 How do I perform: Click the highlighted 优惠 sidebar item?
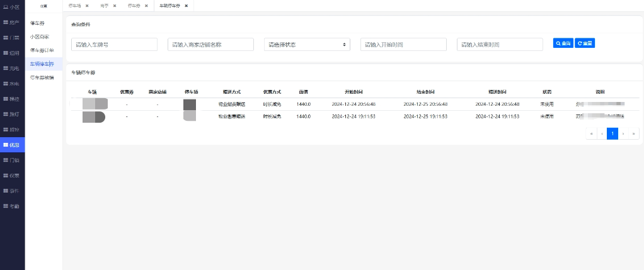coord(12,145)
